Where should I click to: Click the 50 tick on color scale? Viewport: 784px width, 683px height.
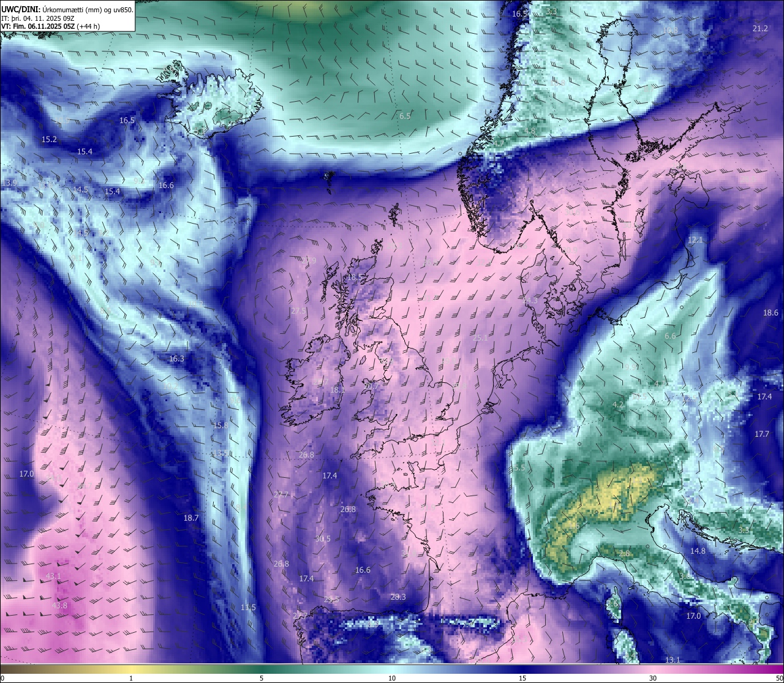coord(779,678)
